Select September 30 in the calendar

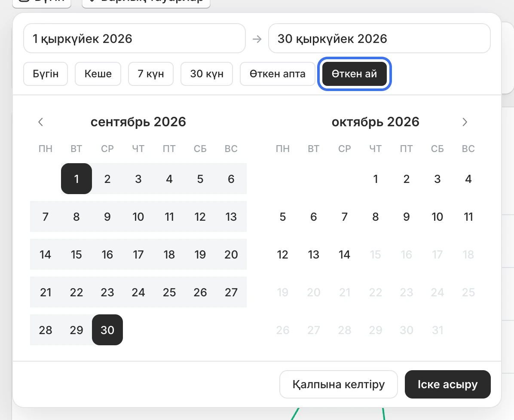107,330
